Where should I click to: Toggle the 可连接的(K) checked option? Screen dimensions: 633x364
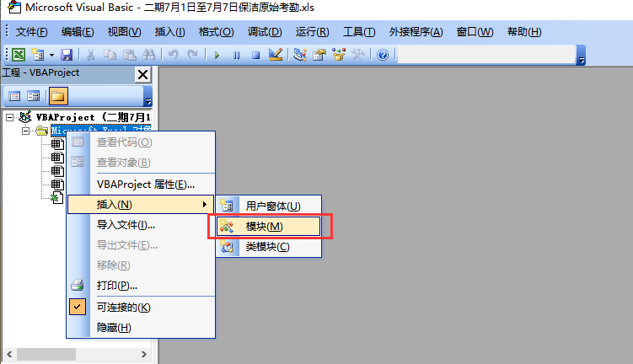pyautogui.click(x=141, y=308)
